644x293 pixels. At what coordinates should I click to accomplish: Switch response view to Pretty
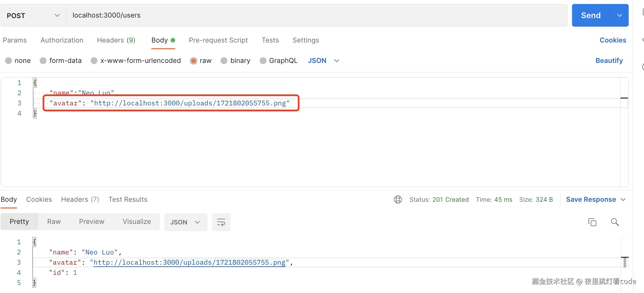pos(19,222)
